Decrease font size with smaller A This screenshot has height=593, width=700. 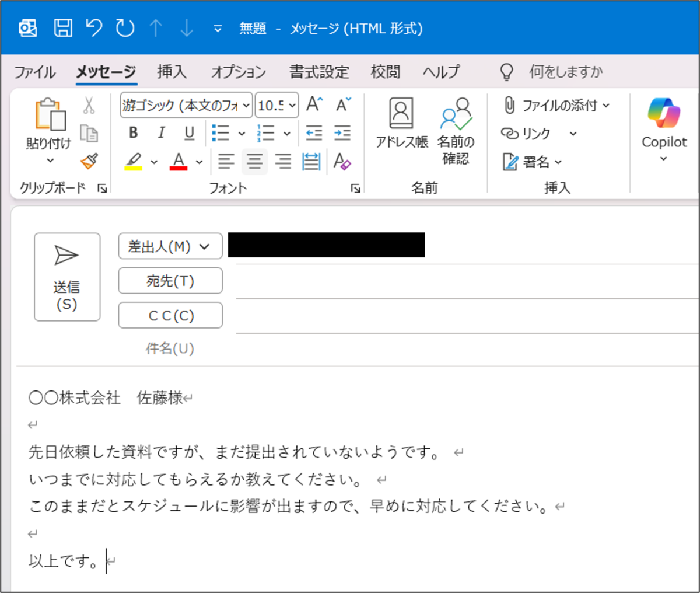[343, 104]
